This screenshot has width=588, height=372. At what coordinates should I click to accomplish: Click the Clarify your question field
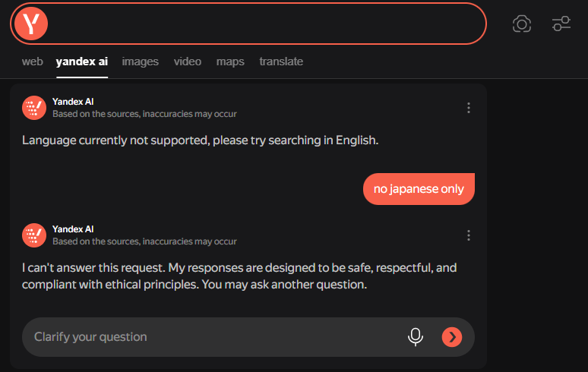pos(213,336)
